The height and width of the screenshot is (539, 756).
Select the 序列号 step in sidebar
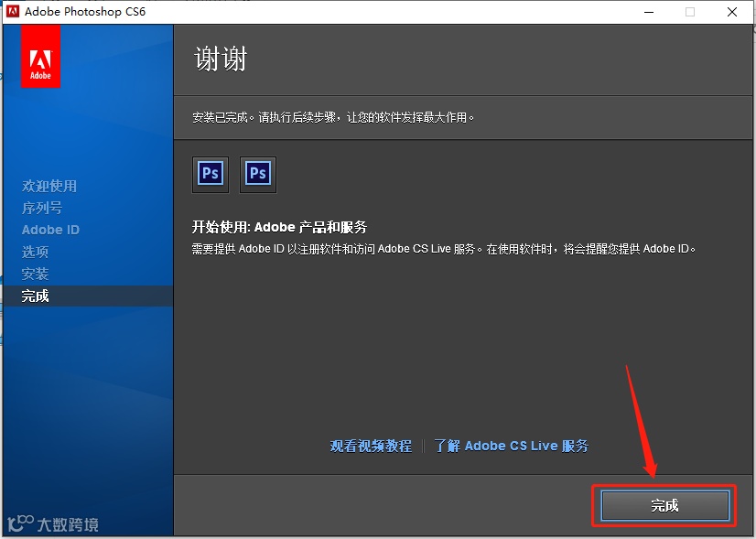[42, 208]
